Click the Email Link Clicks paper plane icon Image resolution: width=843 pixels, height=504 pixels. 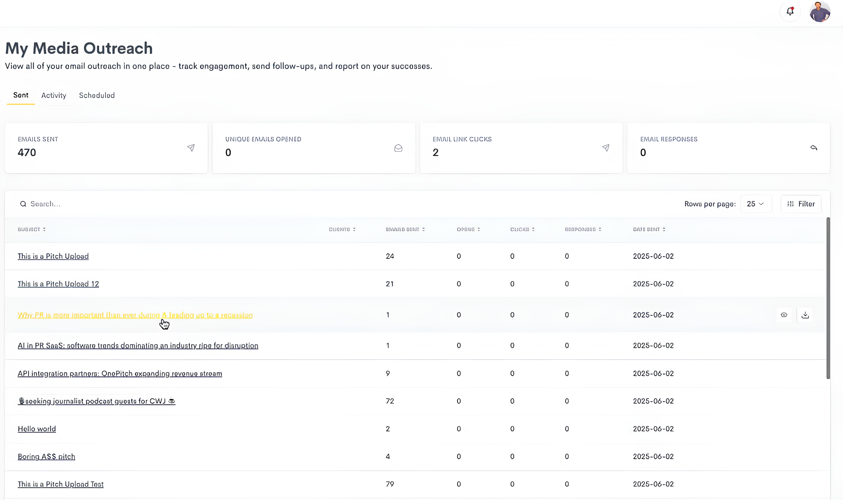pos(605,148)
